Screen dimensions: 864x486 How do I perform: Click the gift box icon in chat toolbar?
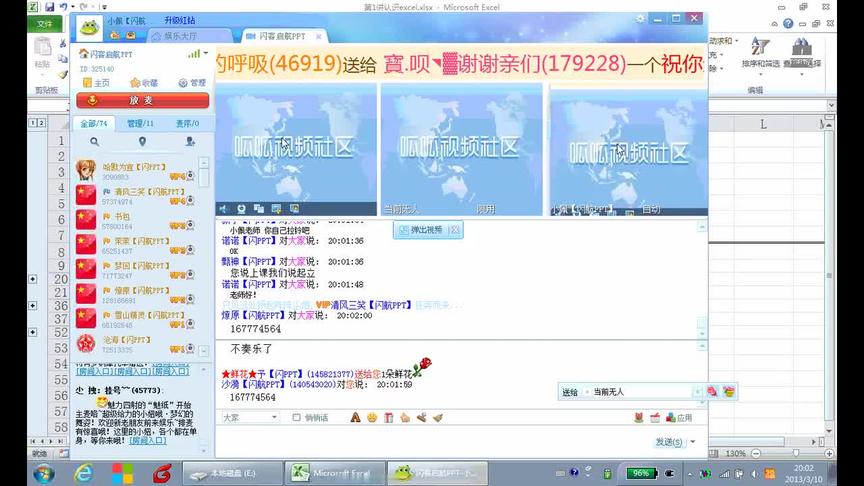click(388, 418)
